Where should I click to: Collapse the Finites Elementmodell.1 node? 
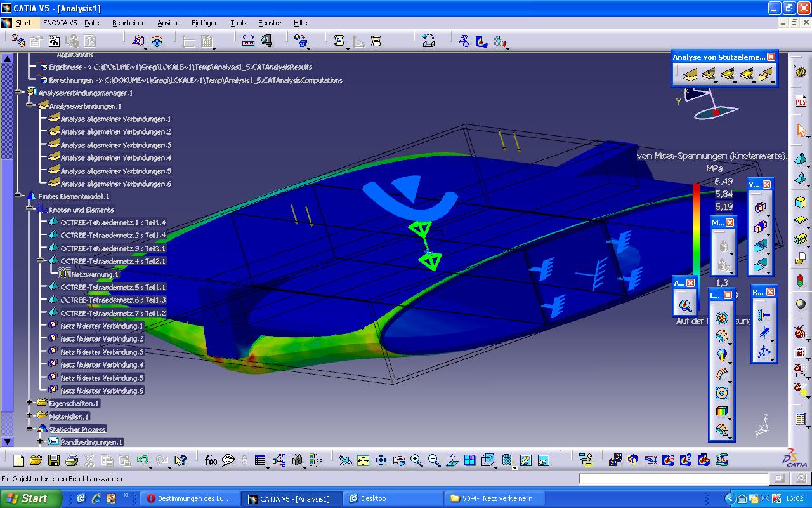pos(18,196)
